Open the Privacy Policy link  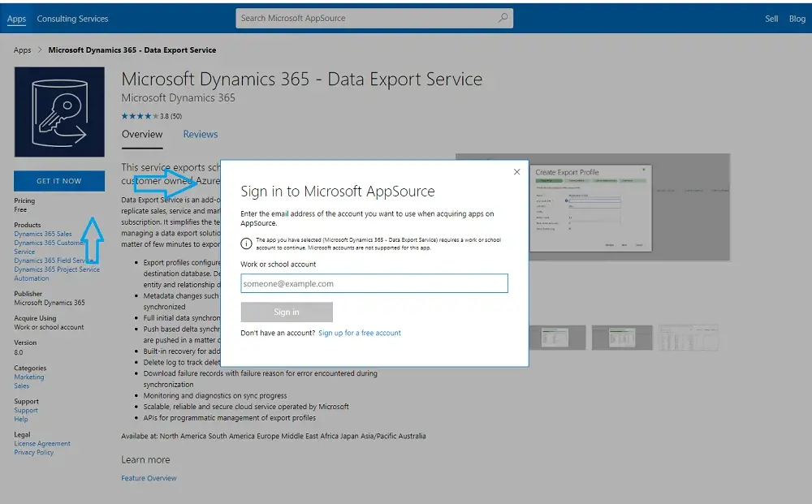33,452
